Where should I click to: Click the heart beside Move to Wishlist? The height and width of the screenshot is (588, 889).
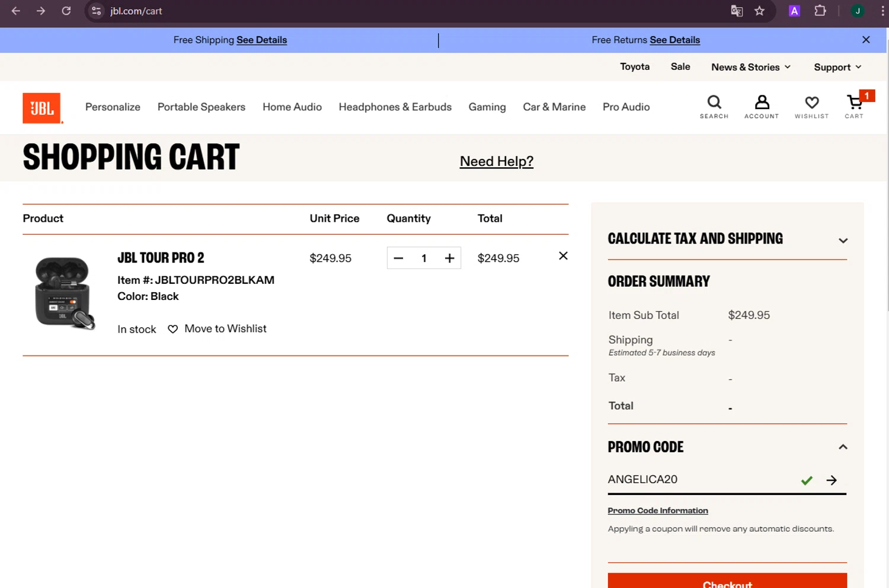pyautogui.click(x=172, y=329)
